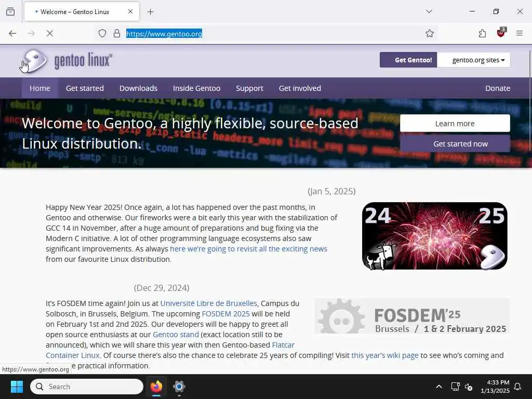Image resolution: width=532 pixels, height=399 pixels.
Task: Click the muted volume tray icon
Action: click(x=469, y=387)
